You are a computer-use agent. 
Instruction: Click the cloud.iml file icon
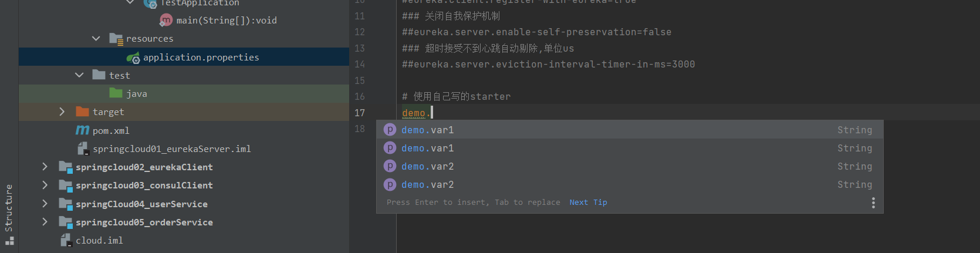point(66,240)
